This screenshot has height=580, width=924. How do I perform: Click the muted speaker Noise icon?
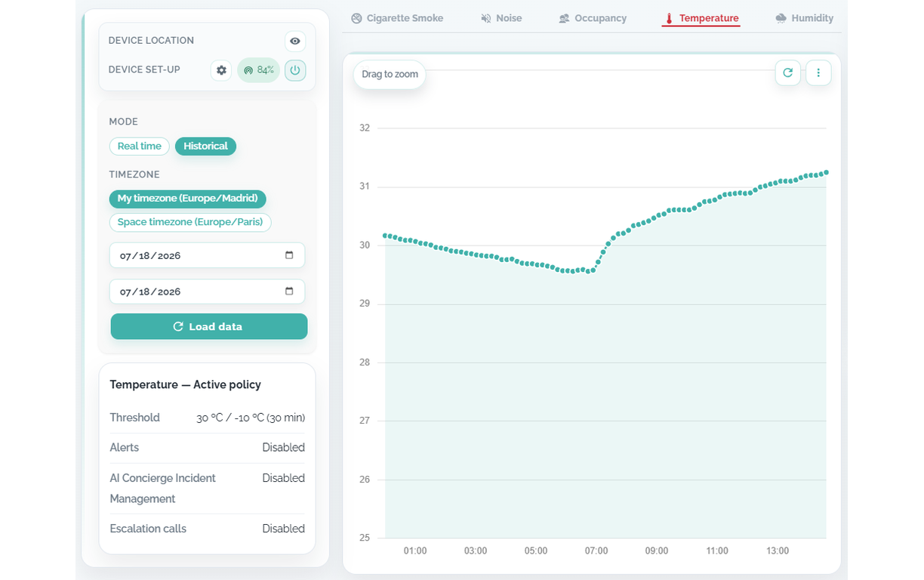point(486,18)
